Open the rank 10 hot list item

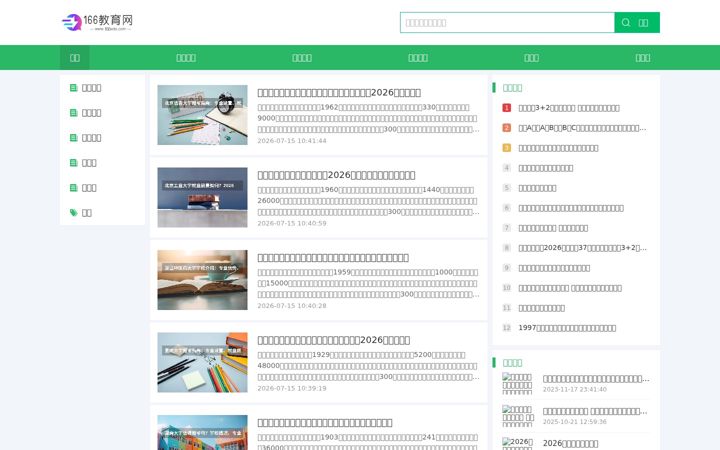click(570, 288)
